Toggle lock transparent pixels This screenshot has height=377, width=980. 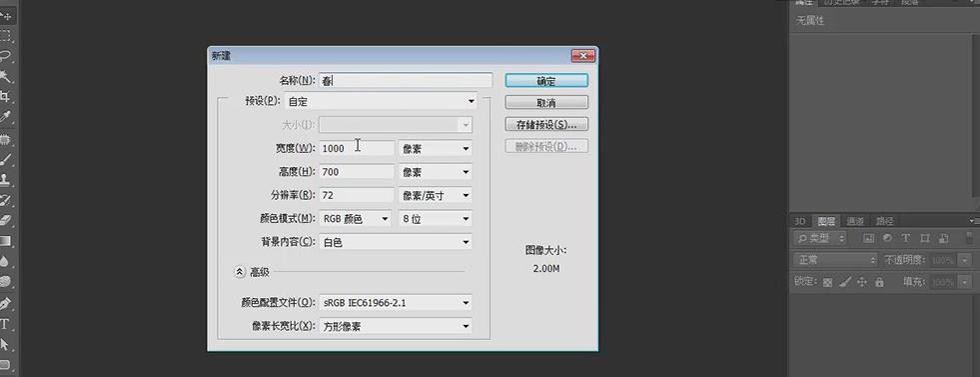coord(827,283)
